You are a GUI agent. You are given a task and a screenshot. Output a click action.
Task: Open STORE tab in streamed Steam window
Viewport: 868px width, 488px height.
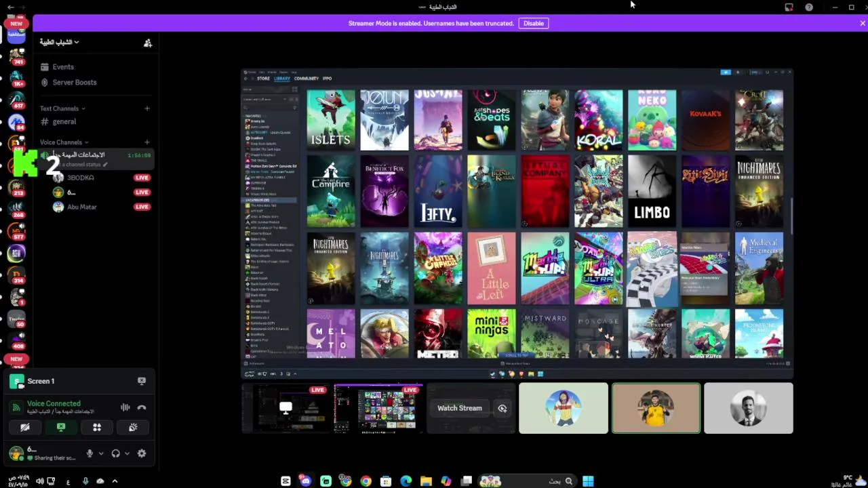(x=263, y=79)
